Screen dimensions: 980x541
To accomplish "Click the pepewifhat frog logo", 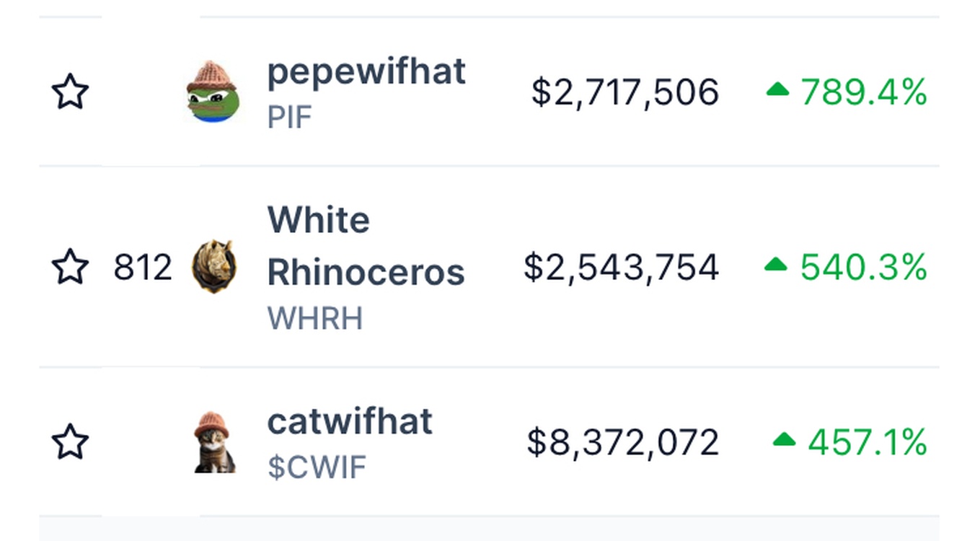I will tap(213, 92).
